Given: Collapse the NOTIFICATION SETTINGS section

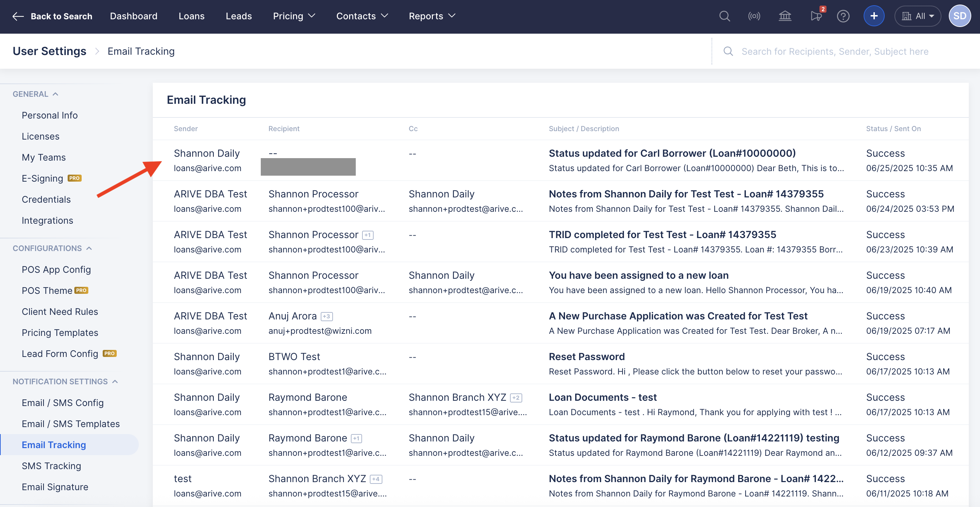Looking at the screenshot, I should click(115, 381).
